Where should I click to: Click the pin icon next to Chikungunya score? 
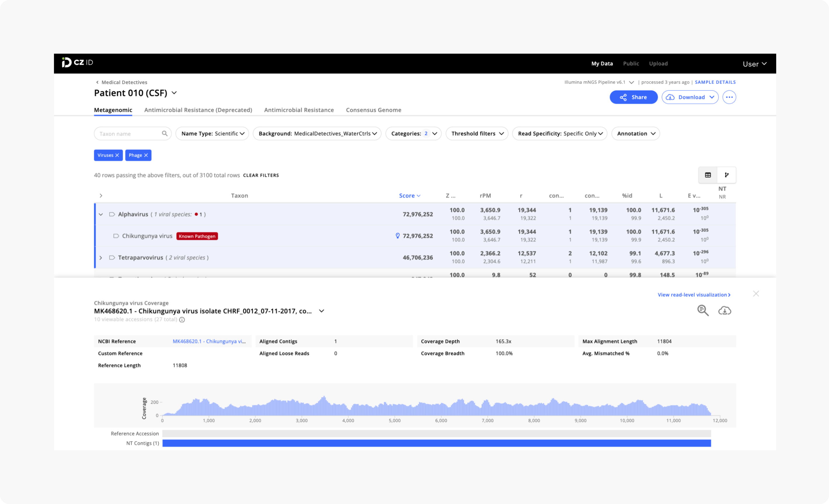pyautogui.click(x=397, y=236)
